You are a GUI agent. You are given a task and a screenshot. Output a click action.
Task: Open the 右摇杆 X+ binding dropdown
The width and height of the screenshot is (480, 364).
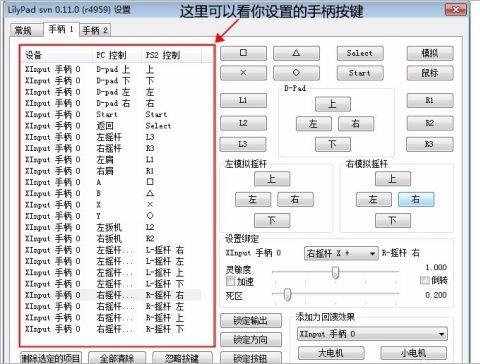click(x=341, y=254)
